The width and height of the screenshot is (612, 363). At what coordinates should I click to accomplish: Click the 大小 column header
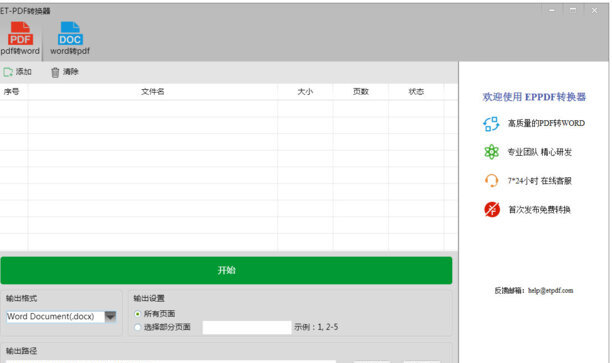305,92
